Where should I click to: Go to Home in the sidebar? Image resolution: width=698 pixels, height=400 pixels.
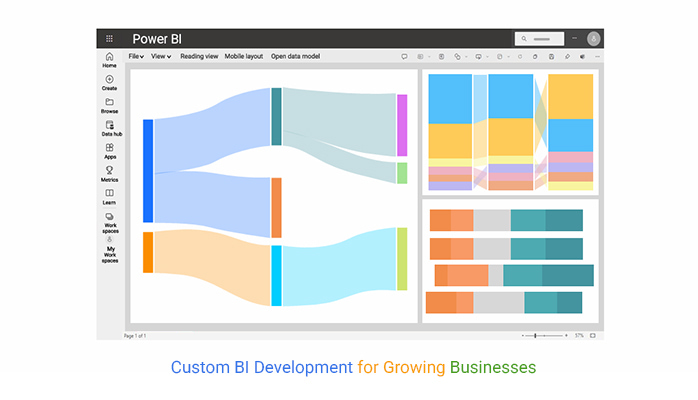coord(109,60)
